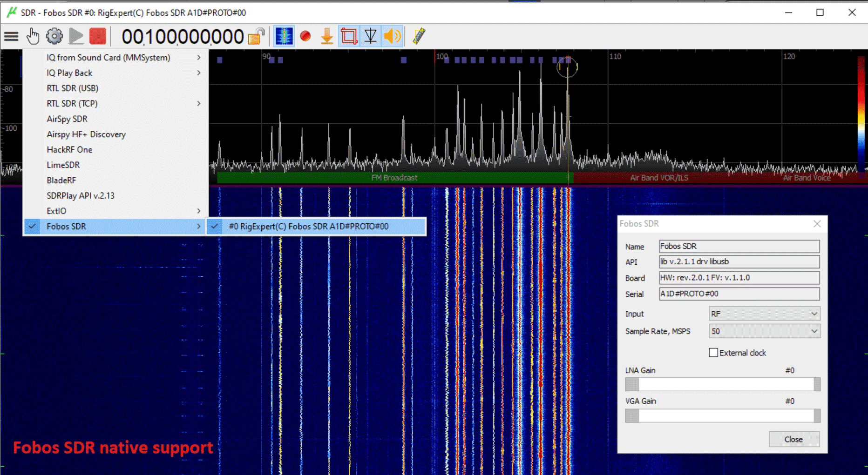Click the rainbow color scale bar
This screenshot has width=868, height=475.
point(861,114)
